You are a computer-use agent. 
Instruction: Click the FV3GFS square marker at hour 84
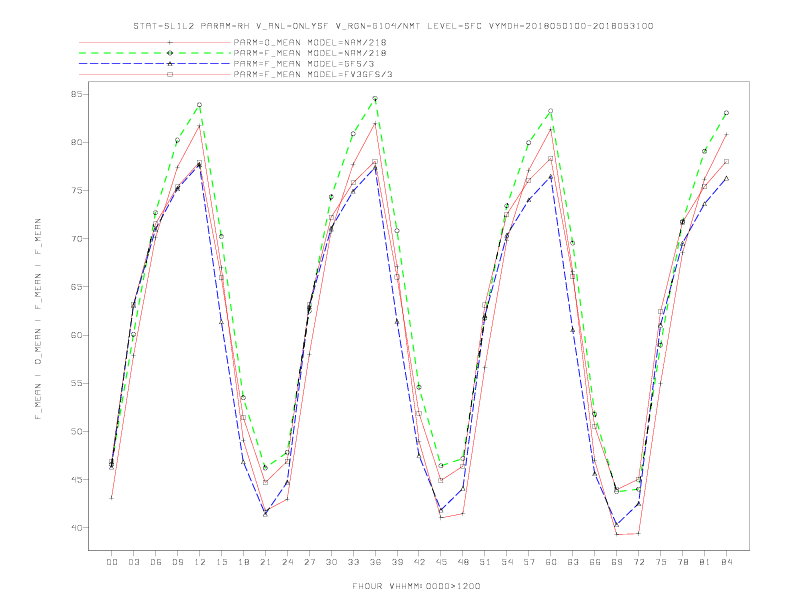(x=727, y=162)
